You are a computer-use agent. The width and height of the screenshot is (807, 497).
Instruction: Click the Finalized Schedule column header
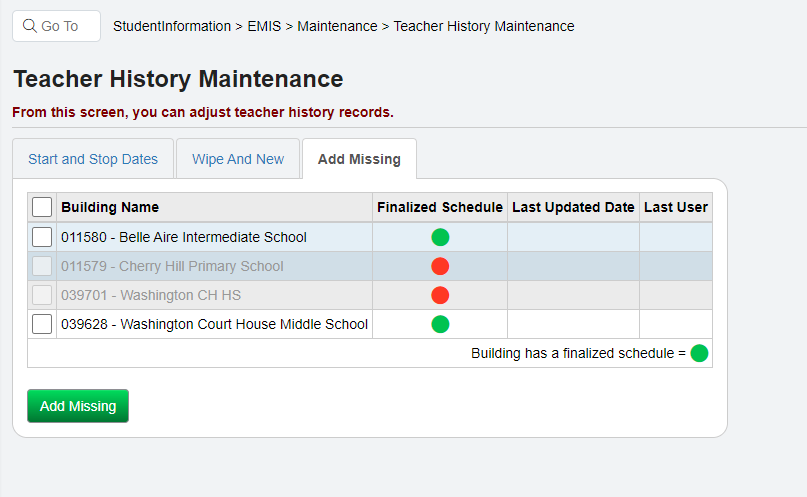(x=440, y=207)
